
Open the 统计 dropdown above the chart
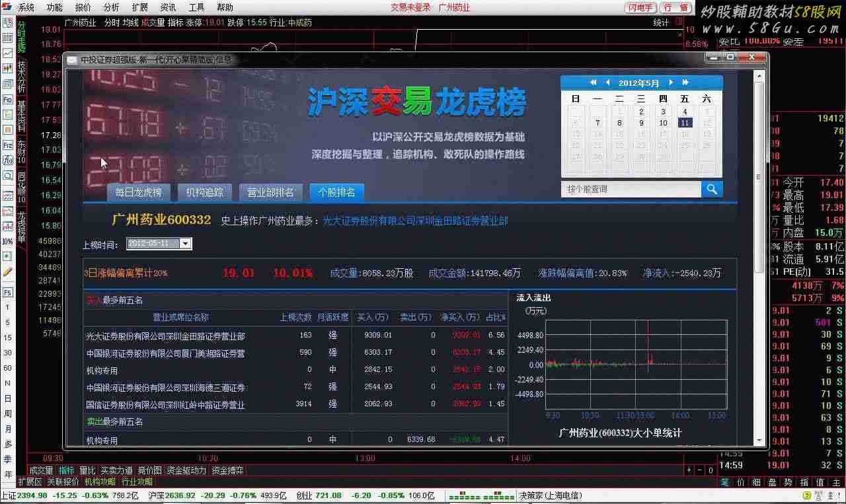click(x=662, y=22)
